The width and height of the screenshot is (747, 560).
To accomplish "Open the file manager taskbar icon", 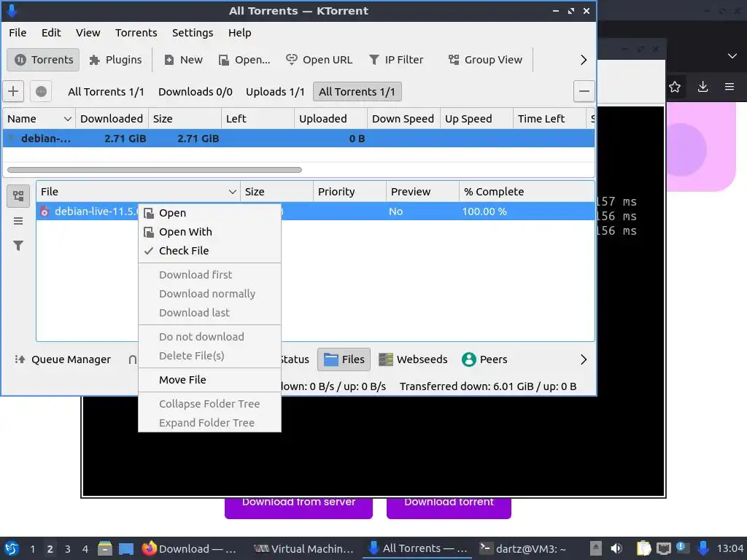I will (x=105, y=548).
